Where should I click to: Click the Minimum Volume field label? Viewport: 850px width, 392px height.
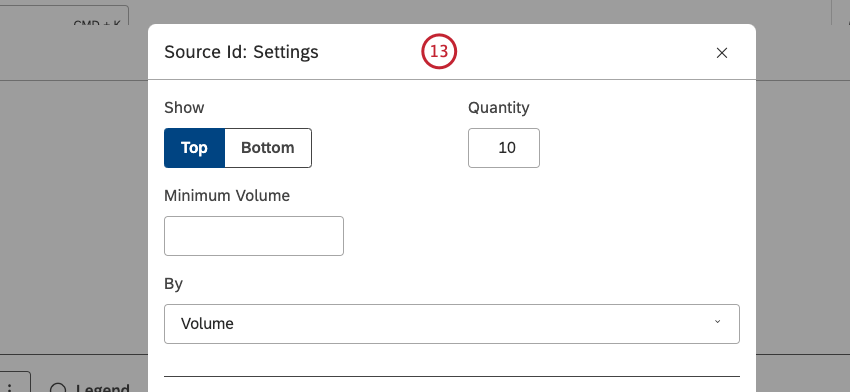point(227,195)
